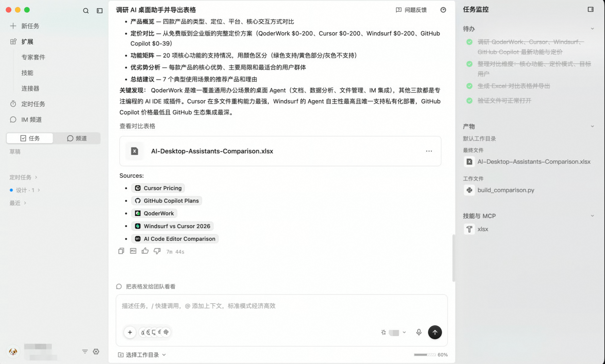Collapse the 待办 section
The image size is (605, 364).
tap(592, 29)
